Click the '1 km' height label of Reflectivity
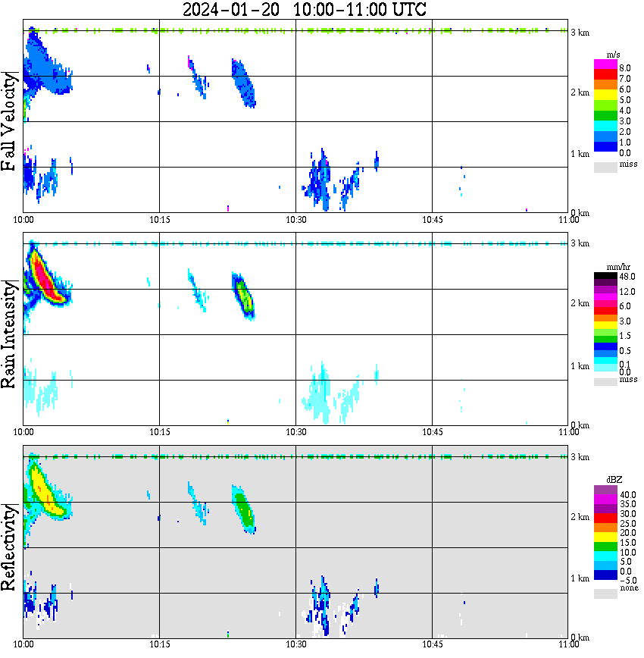This screenshot has width=644, height=658. pyautogui.click(x=580, y=578)
